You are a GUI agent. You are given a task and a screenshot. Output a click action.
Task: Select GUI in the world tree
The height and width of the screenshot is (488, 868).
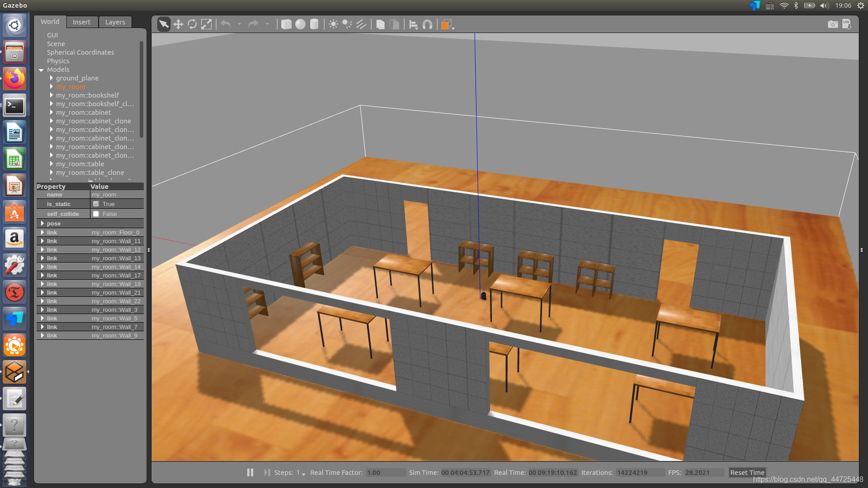click(52, 35)
